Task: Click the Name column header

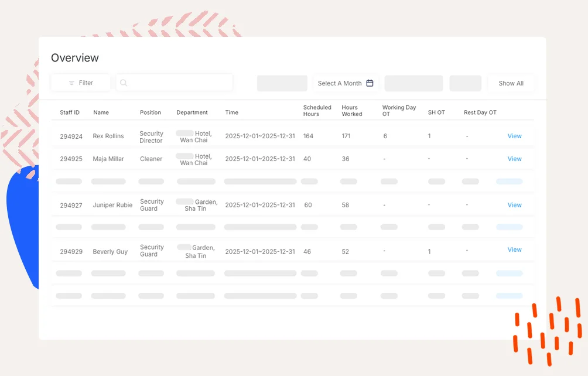Action: coord(101,112)
